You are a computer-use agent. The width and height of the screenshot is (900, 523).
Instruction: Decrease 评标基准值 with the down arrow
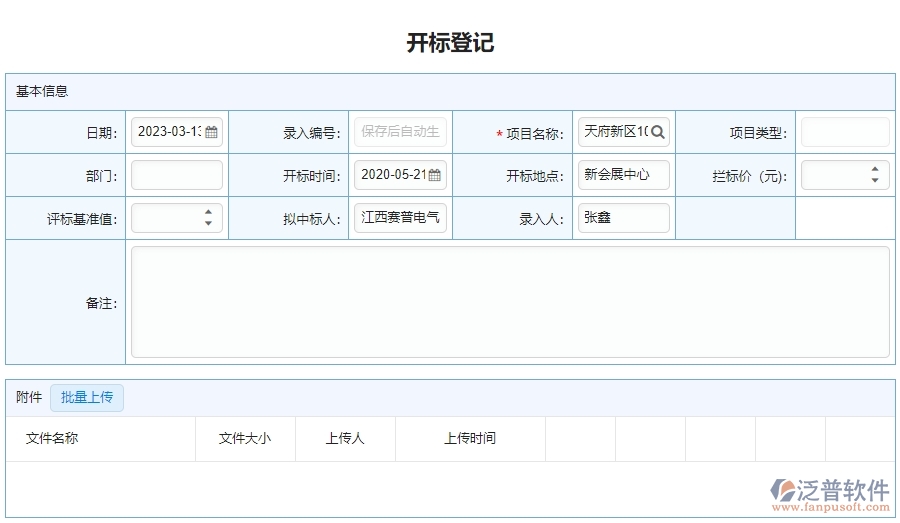(x=208, y=223)
